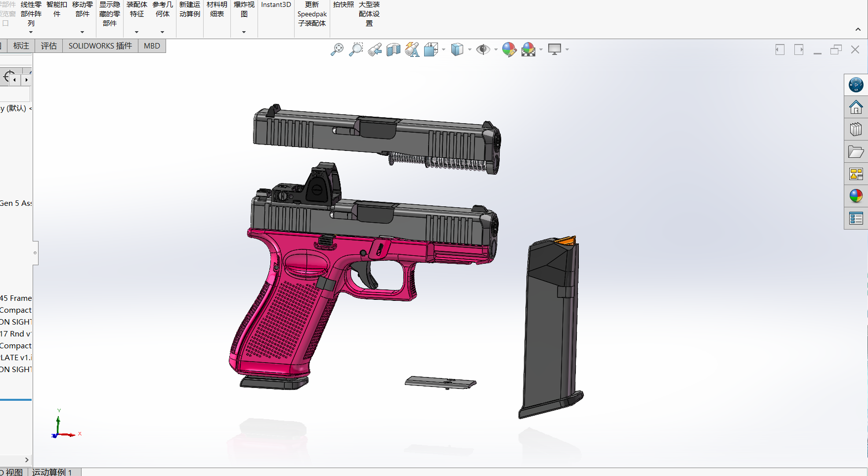Switch to the MBD tab
The width and height of the screenshot is (868, 476).
pos(152,46)
